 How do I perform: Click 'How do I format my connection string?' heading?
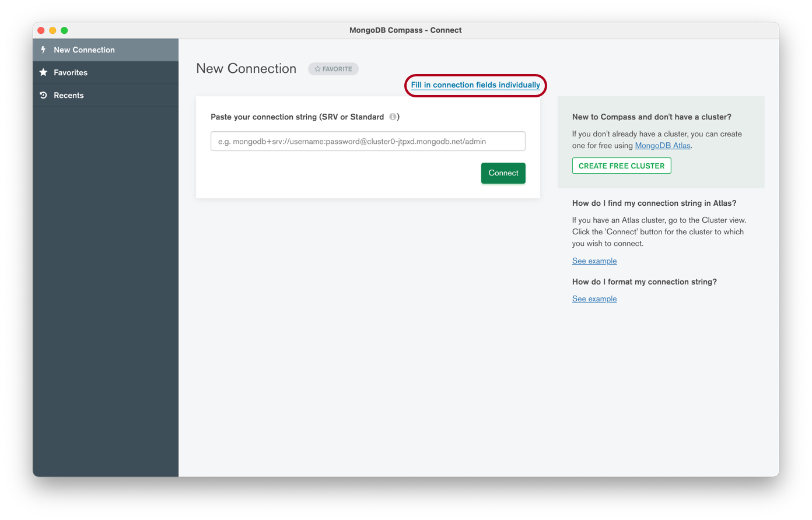point(645,282)
